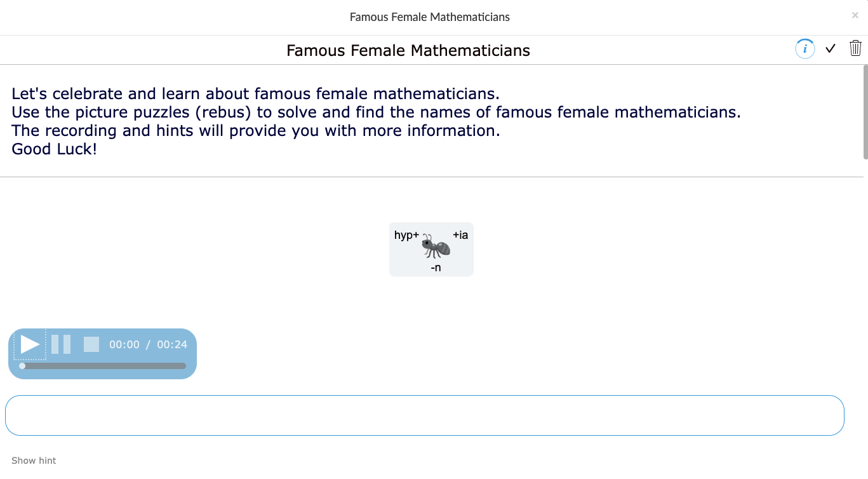
Task: Halt audio using the pause bars
Action: pyautogui.click(x=62, y=344)
